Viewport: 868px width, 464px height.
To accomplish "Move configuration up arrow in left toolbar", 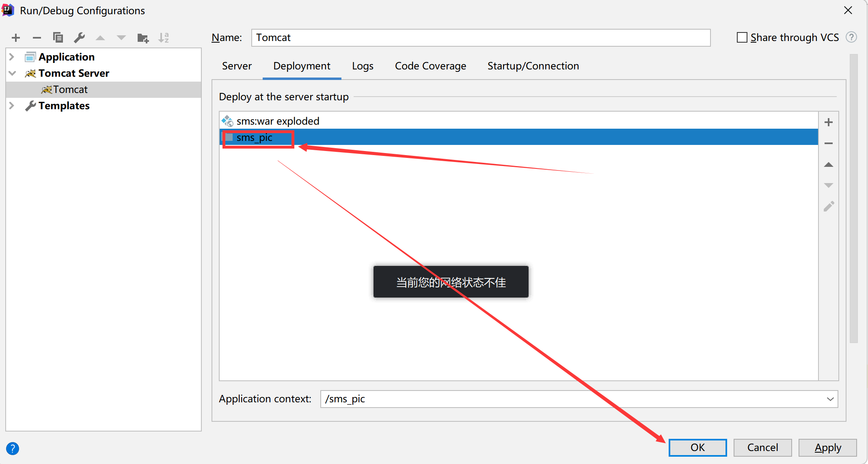I will tap(100, 38).
